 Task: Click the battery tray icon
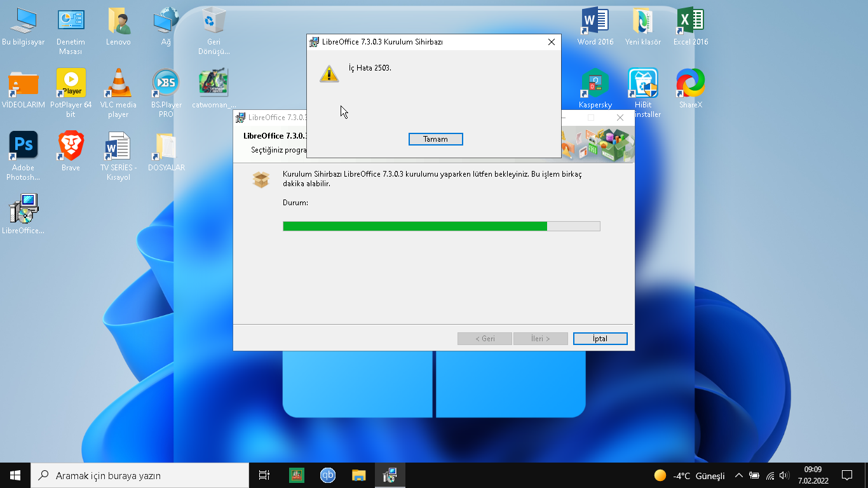(754, 475)
